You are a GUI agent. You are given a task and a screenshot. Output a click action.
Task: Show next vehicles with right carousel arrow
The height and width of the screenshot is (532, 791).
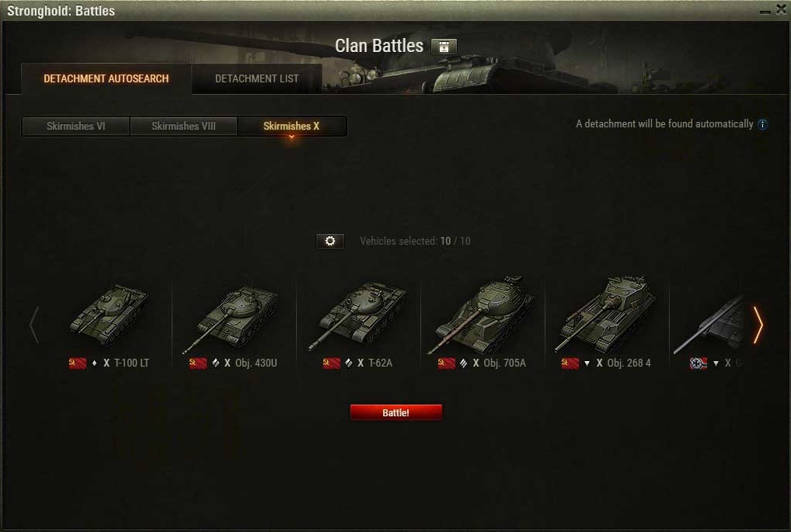point(758,325)
